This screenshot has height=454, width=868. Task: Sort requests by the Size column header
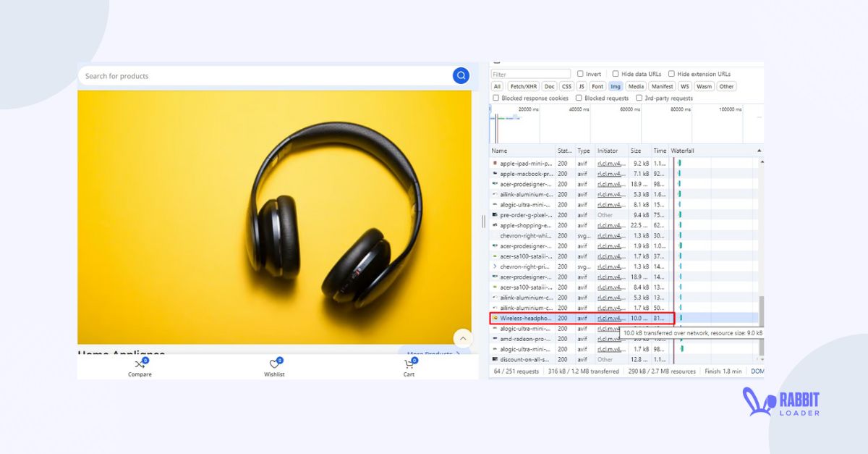[x=636, y=151]
